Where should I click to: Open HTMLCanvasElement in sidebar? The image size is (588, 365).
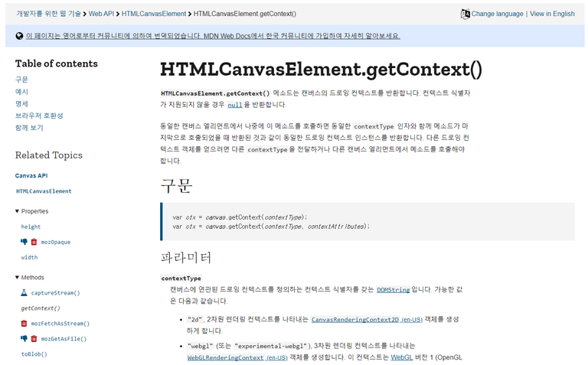[44, 191]
